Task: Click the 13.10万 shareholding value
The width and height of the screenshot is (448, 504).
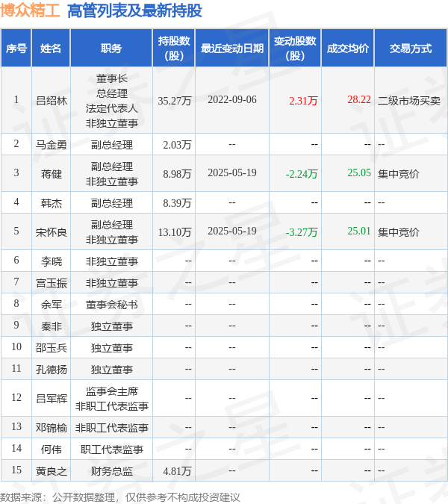Action: [175, 232]
